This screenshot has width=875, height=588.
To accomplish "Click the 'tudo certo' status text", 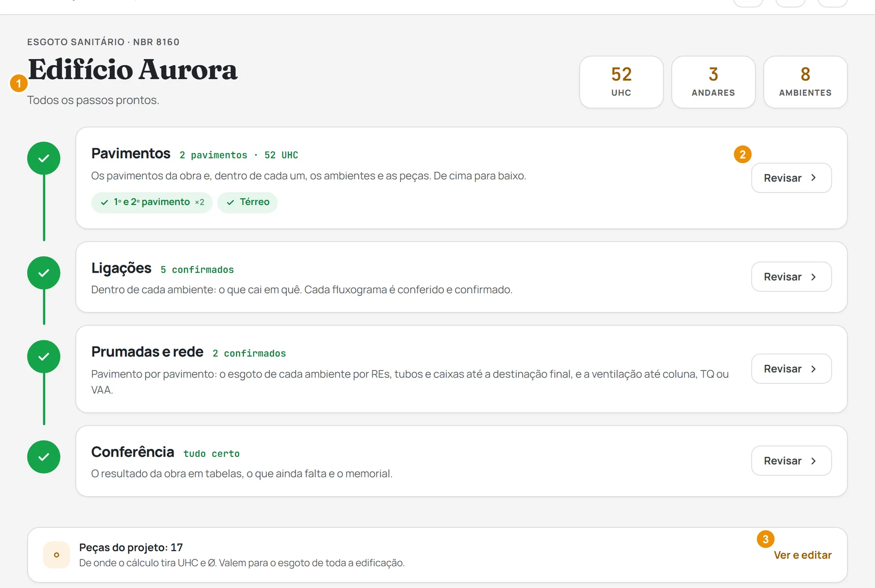I will (211, 453).
